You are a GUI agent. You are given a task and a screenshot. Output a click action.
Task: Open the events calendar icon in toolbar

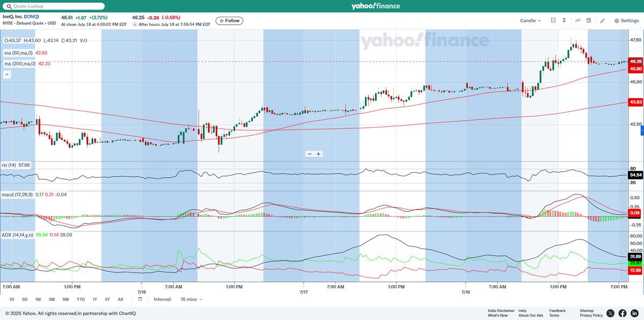(x=589, y=20)
